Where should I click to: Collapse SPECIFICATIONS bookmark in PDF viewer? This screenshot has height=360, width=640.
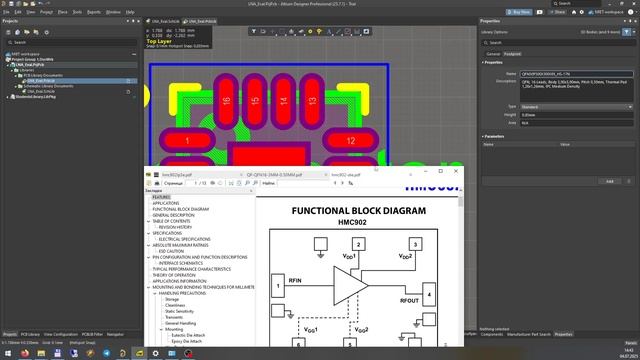coord(149,233)
